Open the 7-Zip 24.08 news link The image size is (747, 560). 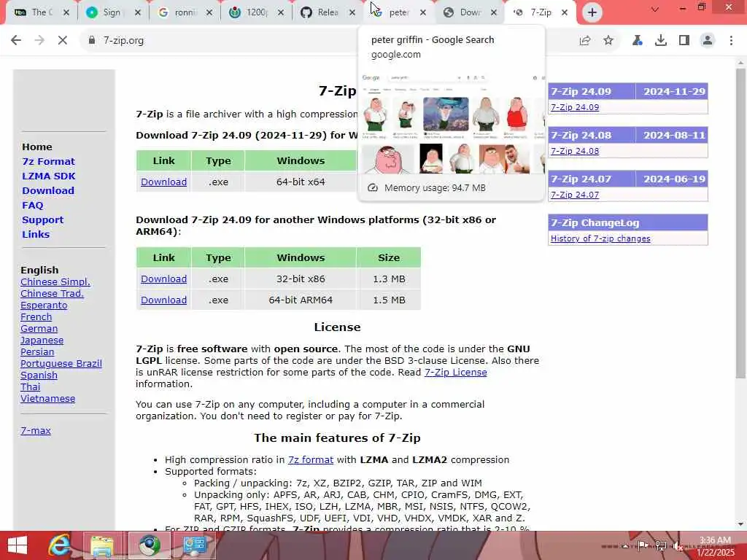(x=575, y=151)
